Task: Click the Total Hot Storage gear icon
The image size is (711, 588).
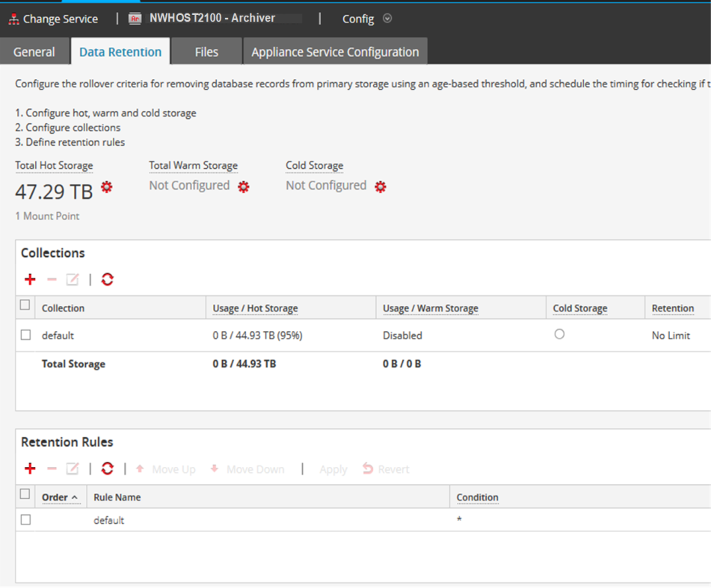Action: 107,187
